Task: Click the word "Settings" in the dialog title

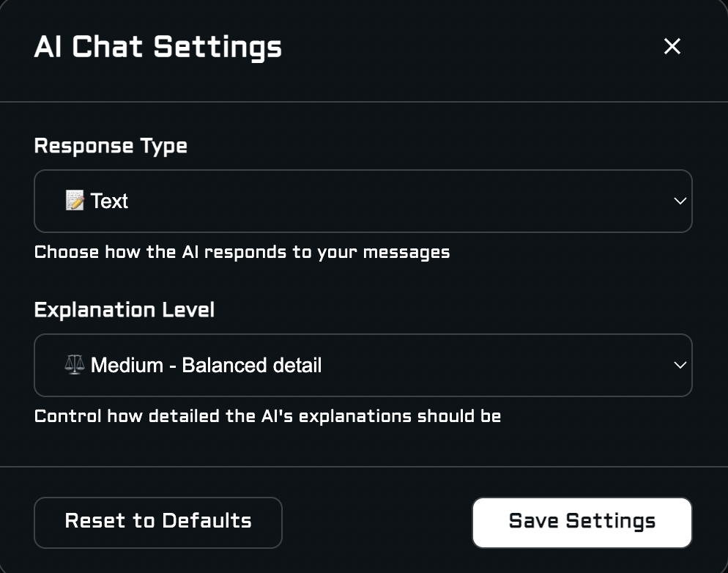Action: coord(218,47)
